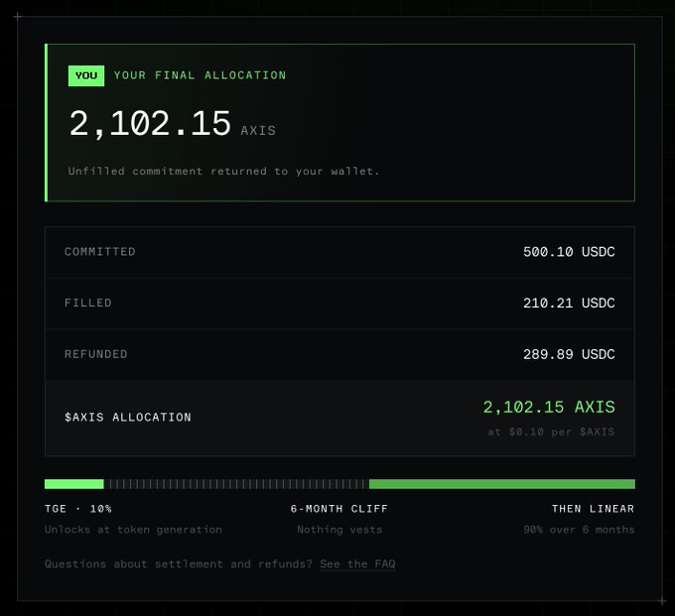Screen dimensions: 675x616
Task: Select the TGE · 10% label
Action: tap(78, 509)
